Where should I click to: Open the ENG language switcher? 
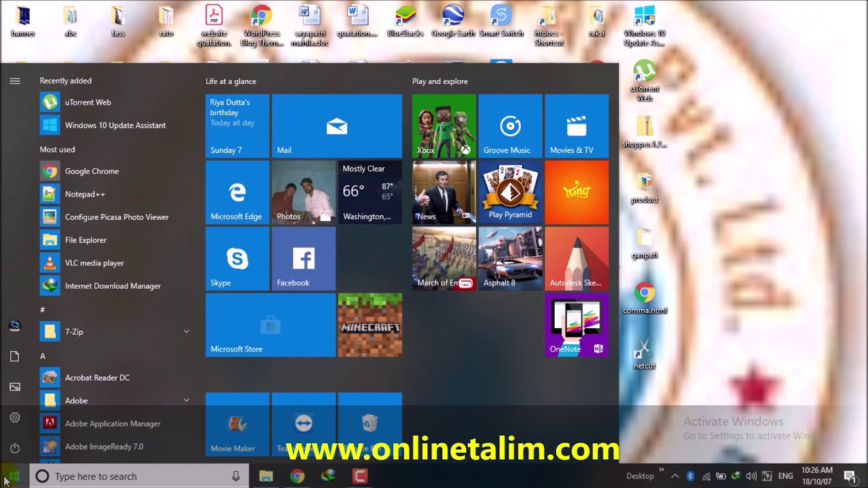[785, 476]
